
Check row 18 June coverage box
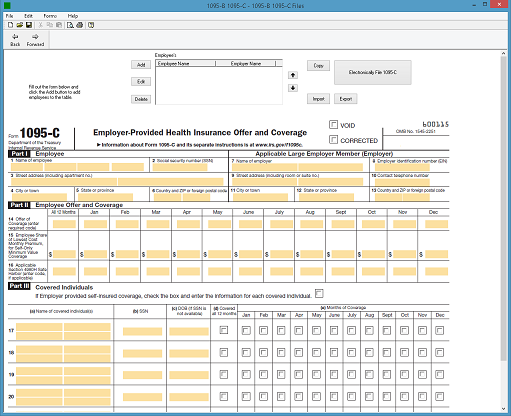[x=334, y=352]
